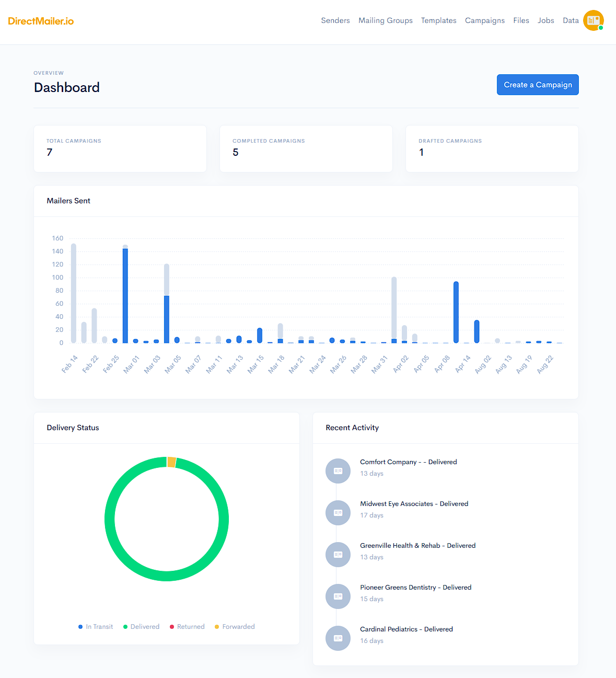This screenshot has height=678, width=616.
Task: Select the Greenville Health & Rehab activity icon
Action: [338, 555]
